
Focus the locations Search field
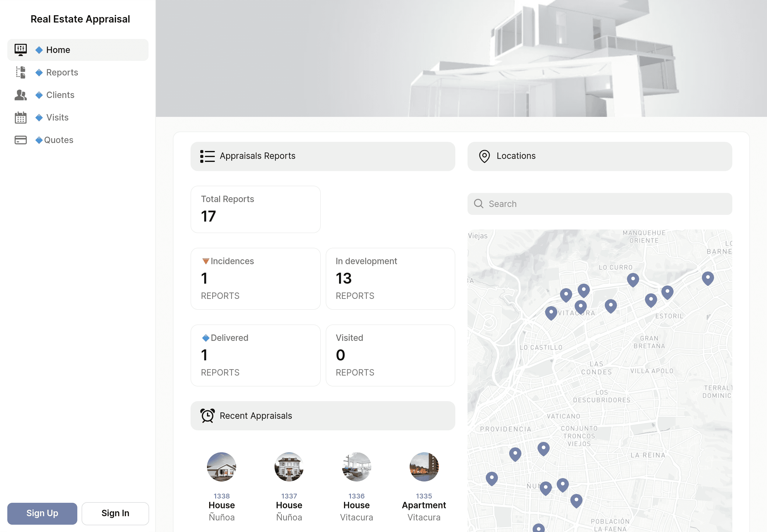pos(599,204)
